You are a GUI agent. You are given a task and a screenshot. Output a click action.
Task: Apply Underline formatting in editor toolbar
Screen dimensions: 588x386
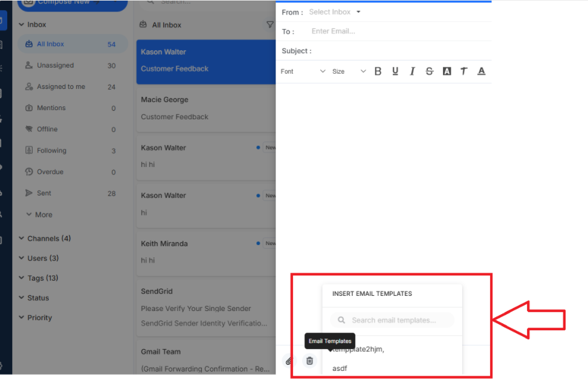[x=395, y=71]
